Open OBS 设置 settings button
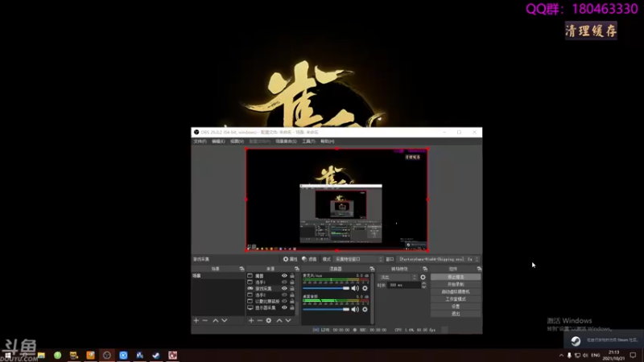 456,306
